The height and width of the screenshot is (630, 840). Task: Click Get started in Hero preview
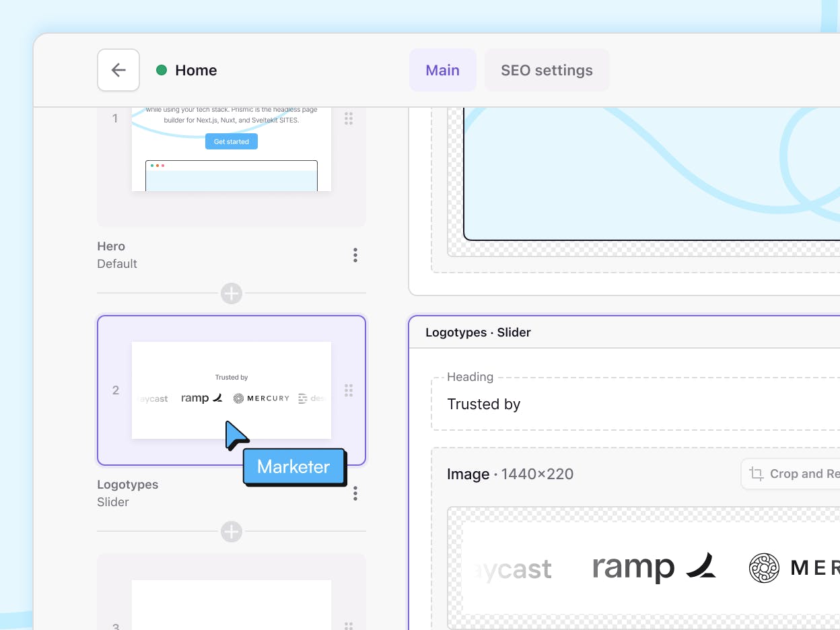(232, 141)
